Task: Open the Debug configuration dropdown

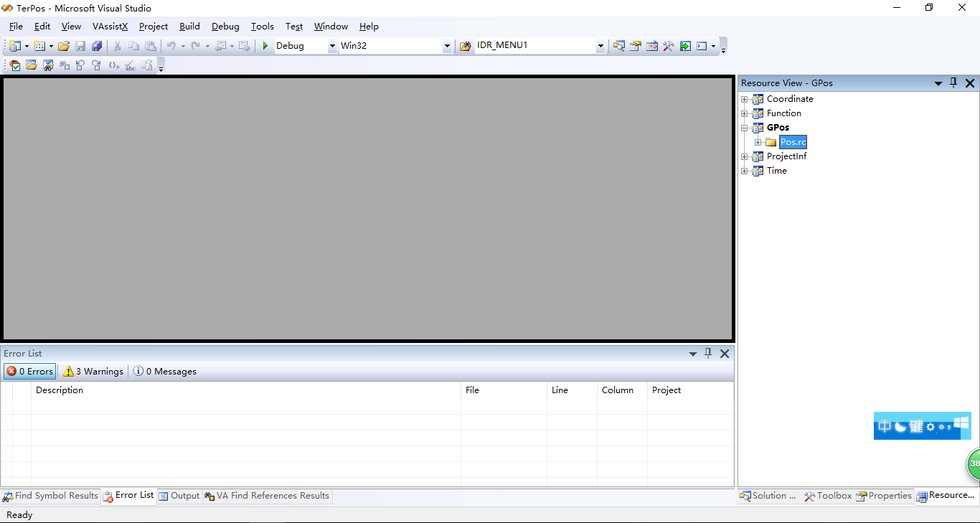Action: [332, 46]
